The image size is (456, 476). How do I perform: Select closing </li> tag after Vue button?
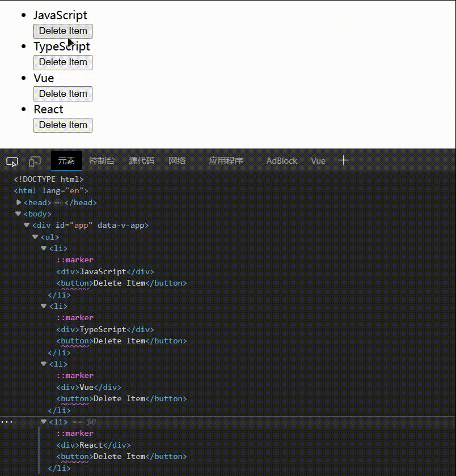[x=59, y=410]
